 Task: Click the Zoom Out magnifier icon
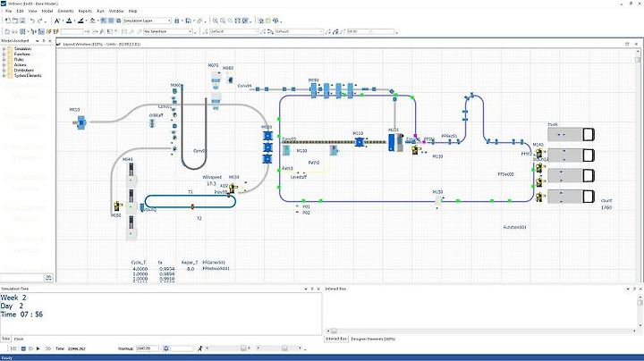(x=223, y=21)
